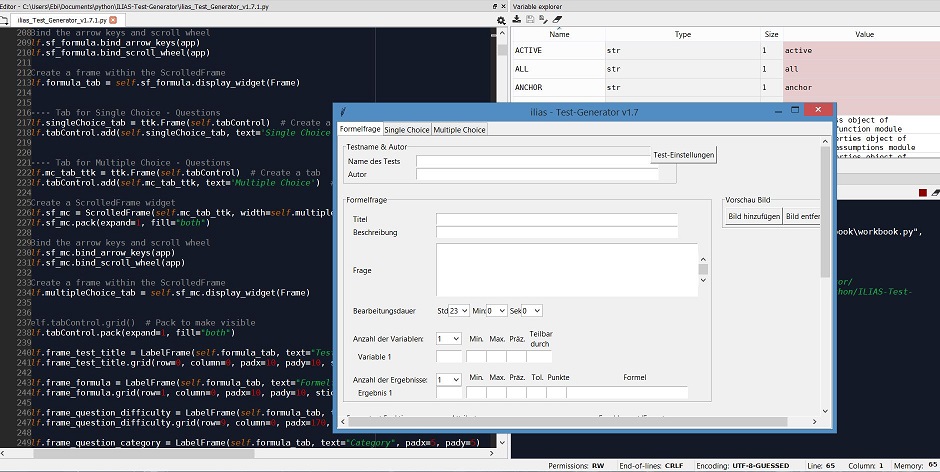Sort variables by Name column header
The image size is (940, 472).
(559, 34)
